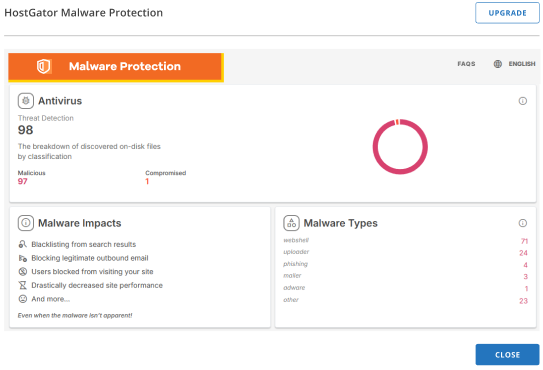543x370 pixels.
Task: Click the HostGator Malware Protection title
Action: click(x=83, y=13)
